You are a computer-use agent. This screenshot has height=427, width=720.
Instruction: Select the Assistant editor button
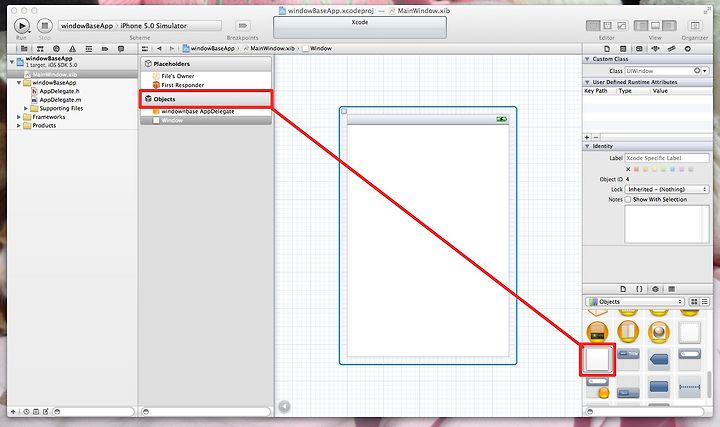click(x=607, y=26)
